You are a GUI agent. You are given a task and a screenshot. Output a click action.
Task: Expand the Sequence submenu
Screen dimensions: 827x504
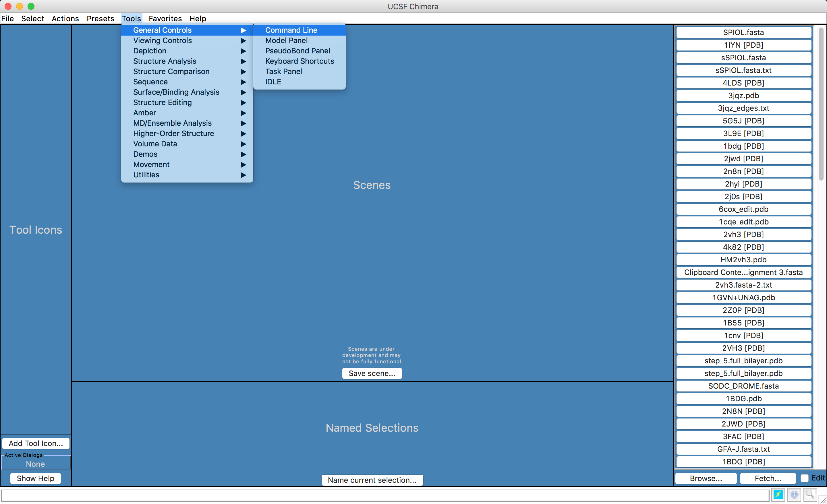click(187, 82)
